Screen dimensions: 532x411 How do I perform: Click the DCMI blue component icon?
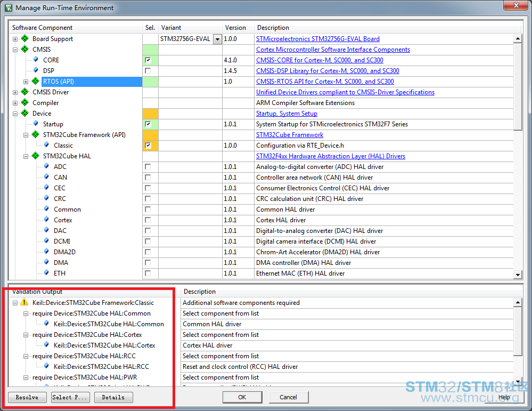point(46,241)
